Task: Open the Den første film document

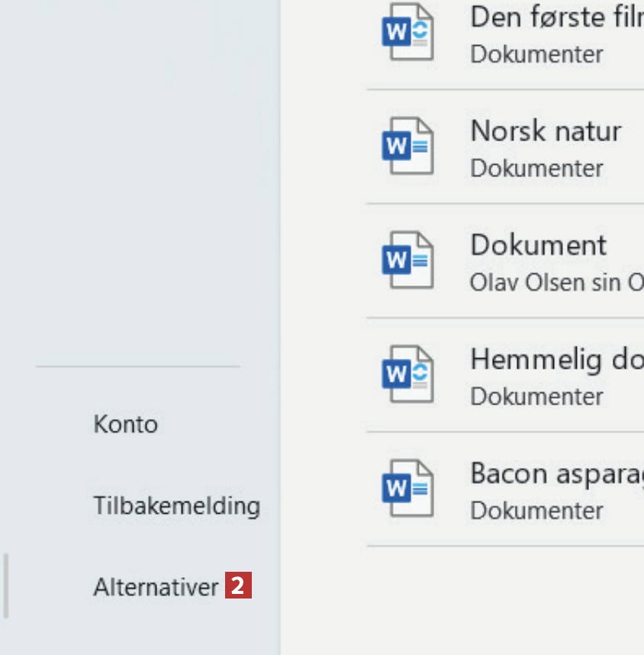Action: 557,17
